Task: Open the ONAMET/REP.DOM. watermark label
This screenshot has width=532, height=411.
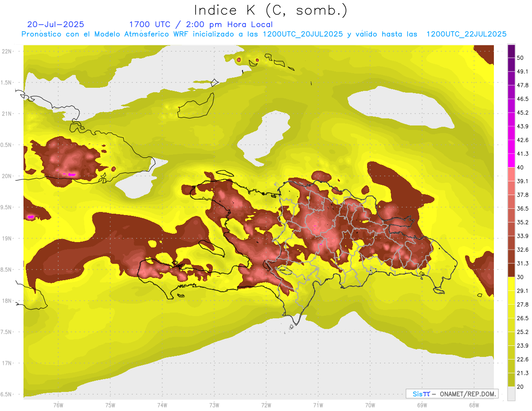Action: tap(467, 394)
